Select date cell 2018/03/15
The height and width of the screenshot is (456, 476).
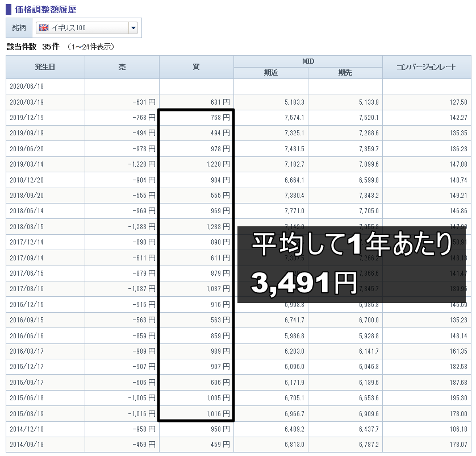click(27, 227)
